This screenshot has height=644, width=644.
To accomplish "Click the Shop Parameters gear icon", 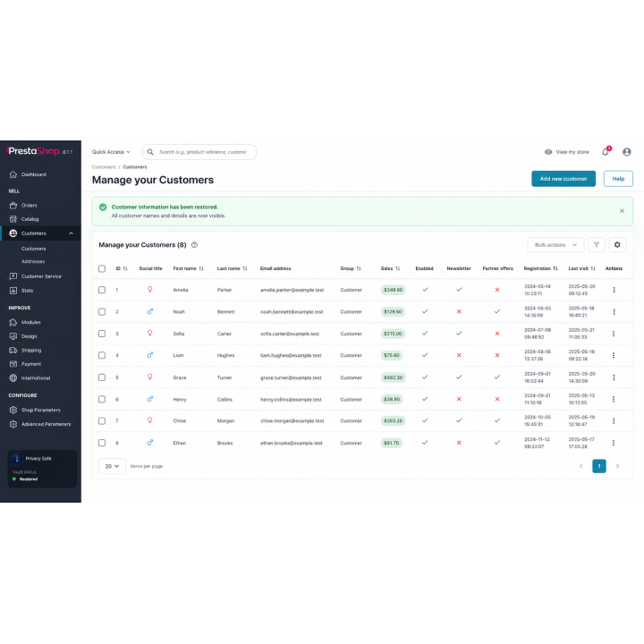I will [x=13, y=410].
